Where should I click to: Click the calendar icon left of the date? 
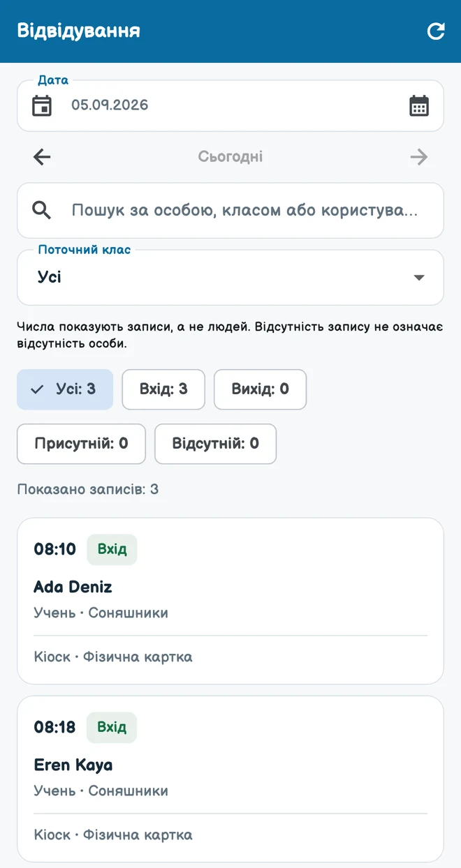coord(42,106)
